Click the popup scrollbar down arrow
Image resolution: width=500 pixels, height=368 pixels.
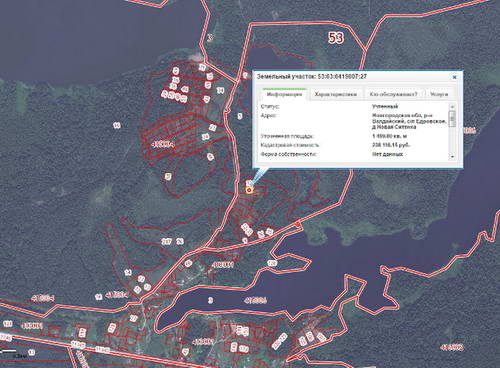[x=452, y=156]
